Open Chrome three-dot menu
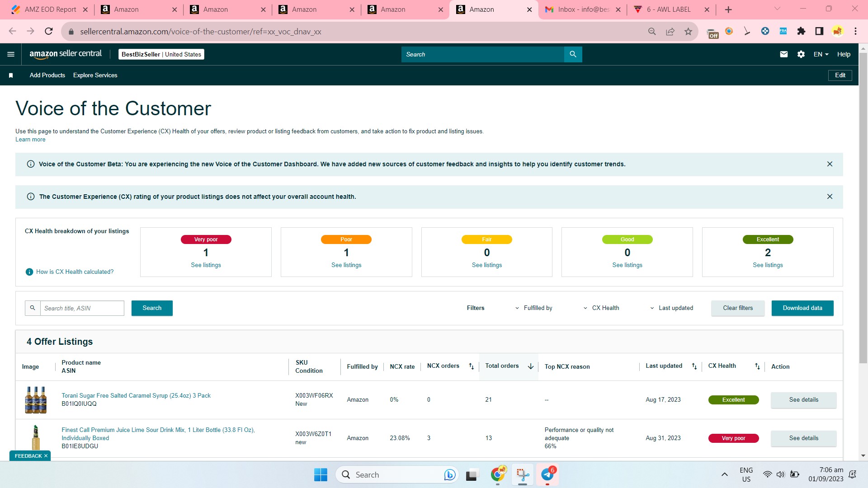Image resolution: width=868 pixels, height=488 pixels. [x=855, y=31]
